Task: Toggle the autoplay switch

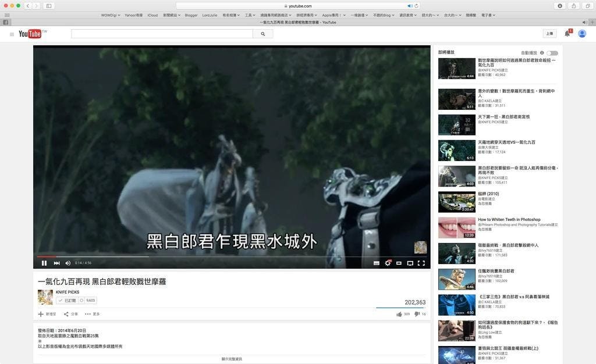Action: coord(552,53)
